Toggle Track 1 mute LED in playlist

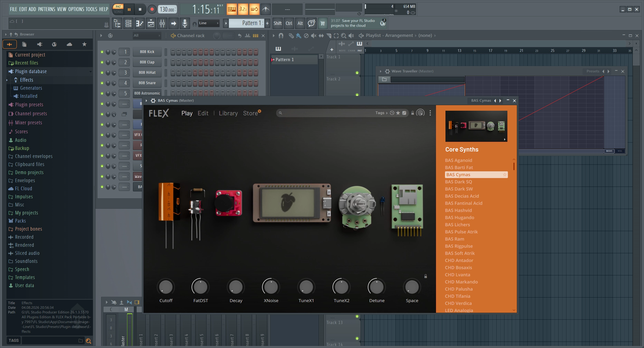357,73
